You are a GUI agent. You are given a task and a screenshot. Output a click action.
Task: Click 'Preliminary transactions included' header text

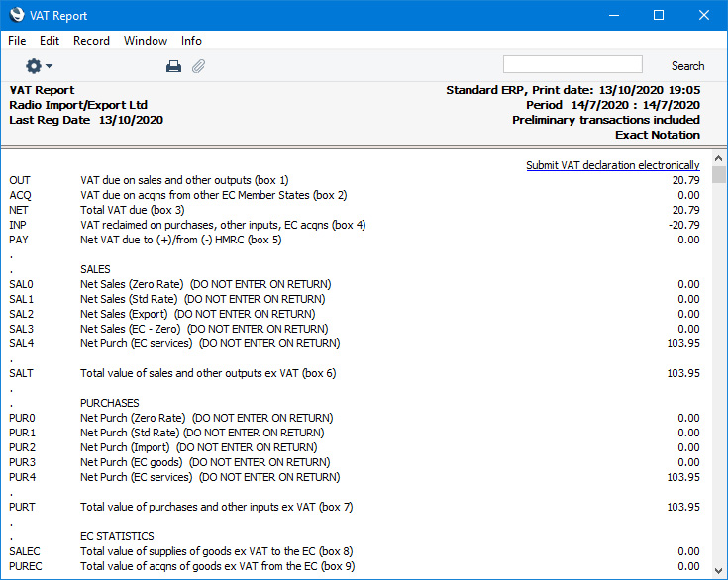tap(606, 120)
